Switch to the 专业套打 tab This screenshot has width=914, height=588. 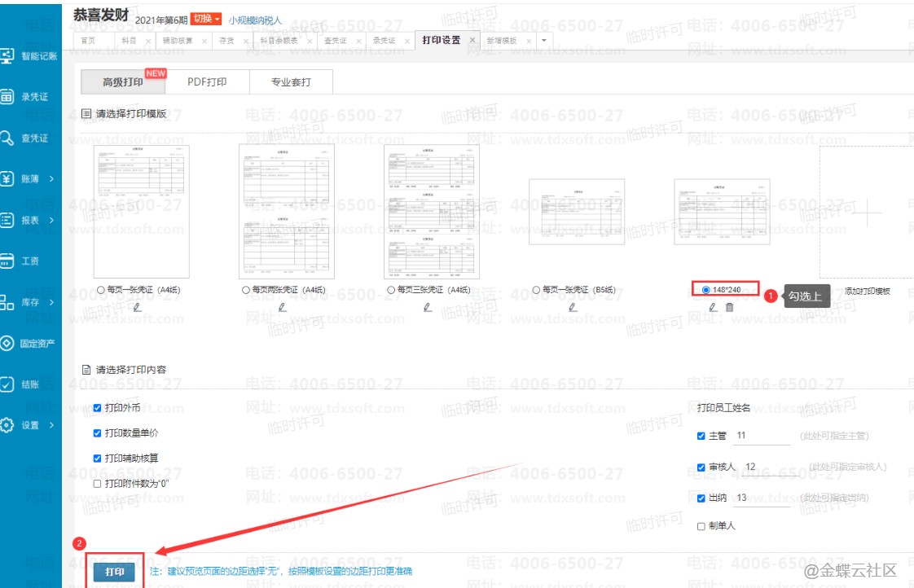pyautogui.click(x=291, y=82)
